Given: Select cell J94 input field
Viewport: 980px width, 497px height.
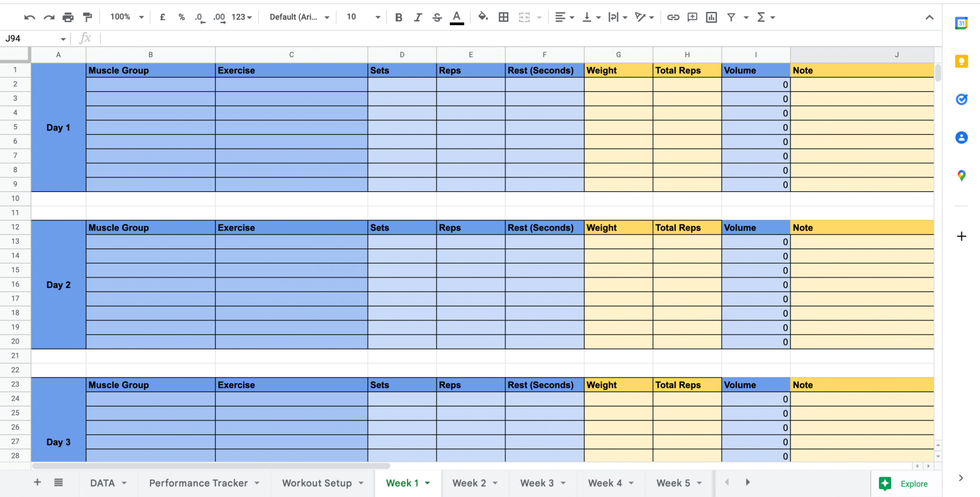Looking at the screenshot, I should [36, 39].
